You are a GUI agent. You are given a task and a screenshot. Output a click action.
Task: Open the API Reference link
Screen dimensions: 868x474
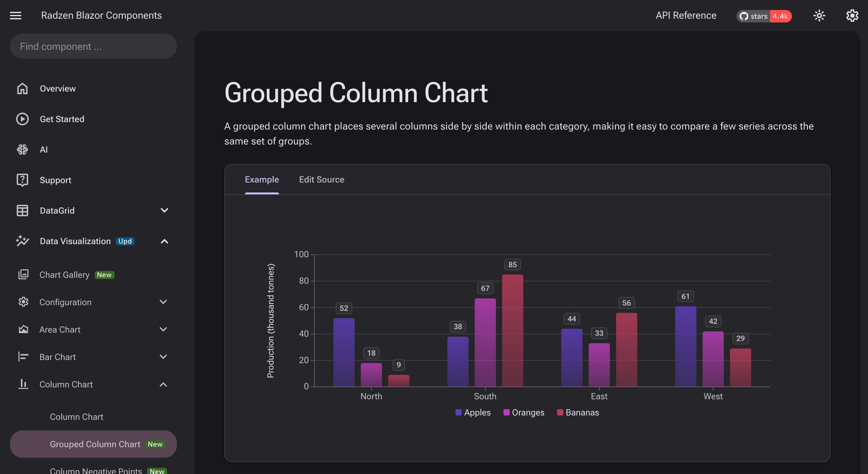point(686,16)
